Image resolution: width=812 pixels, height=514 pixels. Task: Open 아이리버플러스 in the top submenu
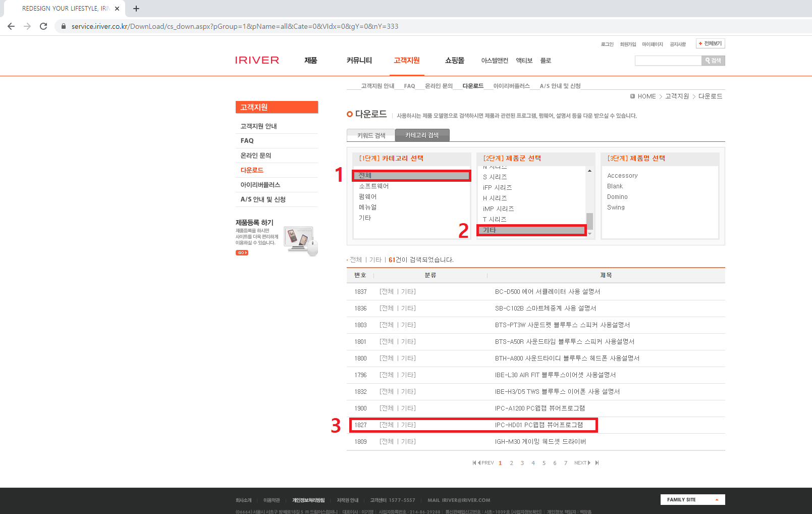point(512,86)
